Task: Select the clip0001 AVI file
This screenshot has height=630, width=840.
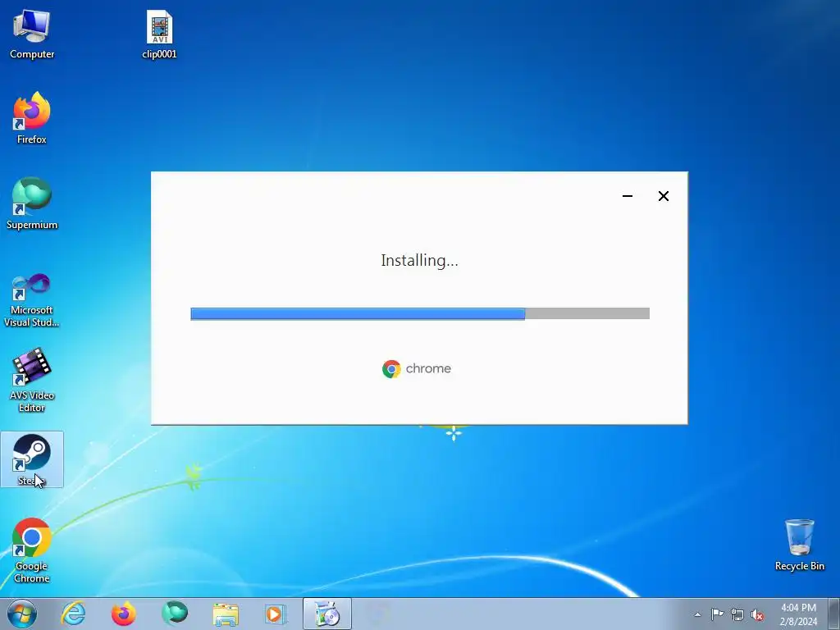Action: point(159,34)
